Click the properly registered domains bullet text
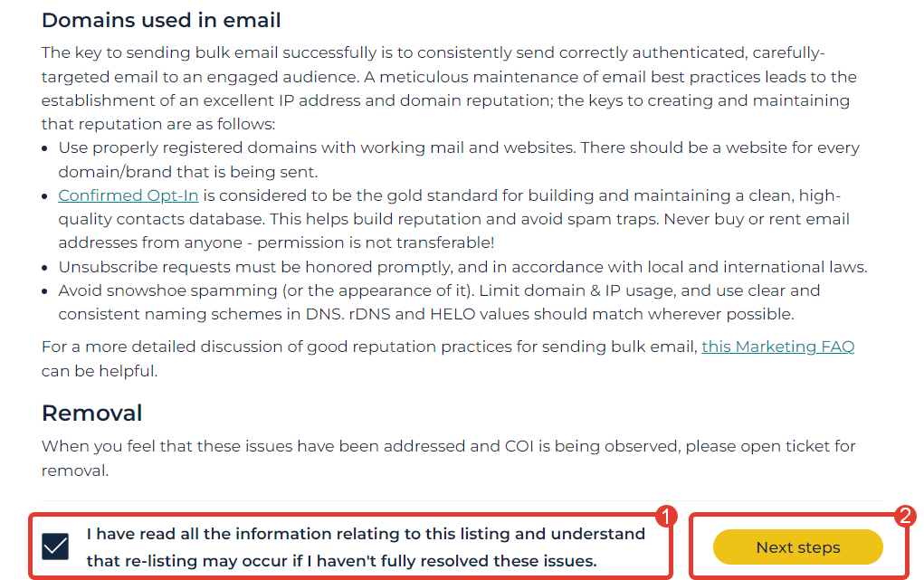Viewport: 924px width, 580px height. (x=459, y=160)
